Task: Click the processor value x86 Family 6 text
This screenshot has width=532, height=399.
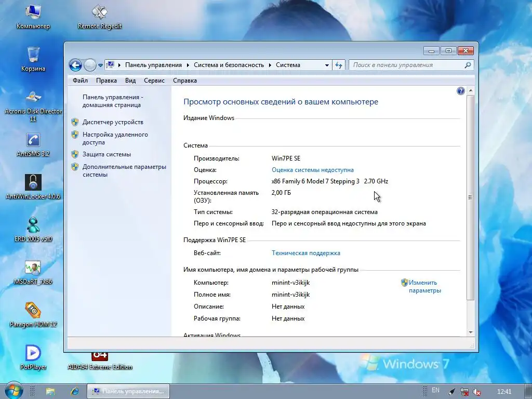Action: [x=330, y=181]
